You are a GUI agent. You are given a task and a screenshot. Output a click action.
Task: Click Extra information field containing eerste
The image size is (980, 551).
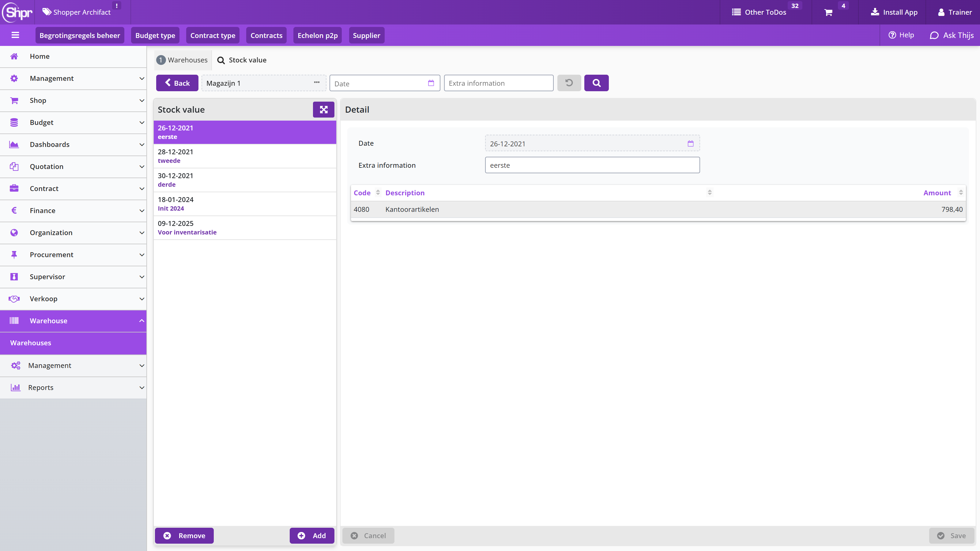(592, 165)
